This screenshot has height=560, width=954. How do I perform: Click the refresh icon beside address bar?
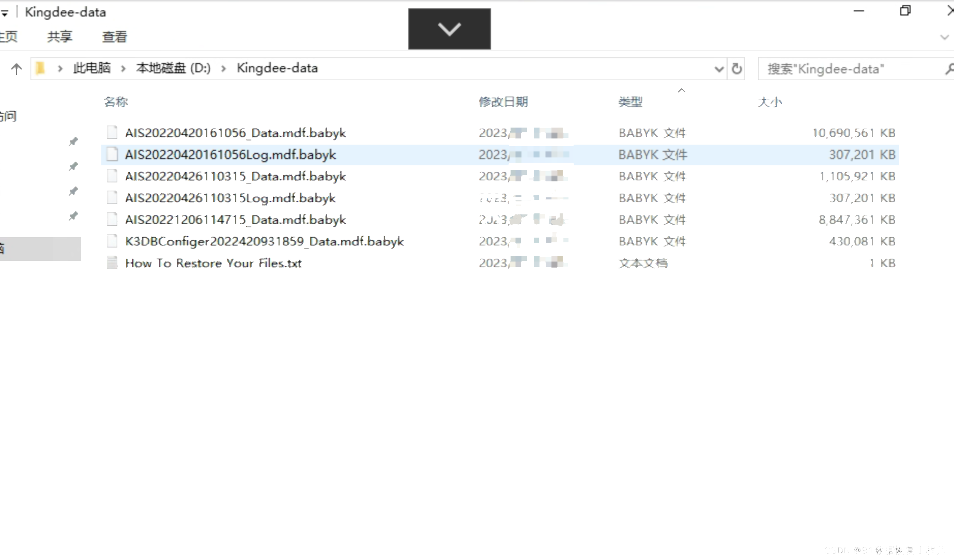736,69
